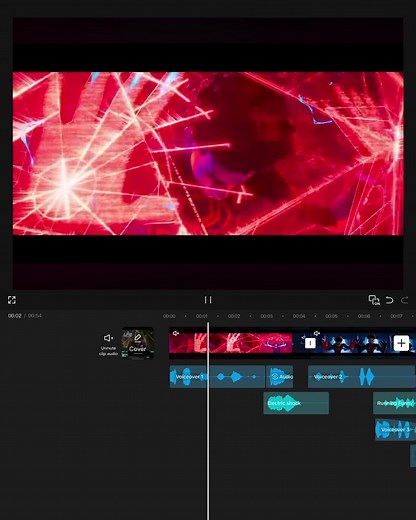Click the total duration 00:54 text
The image size is (416, 520).
click(35, 316)
